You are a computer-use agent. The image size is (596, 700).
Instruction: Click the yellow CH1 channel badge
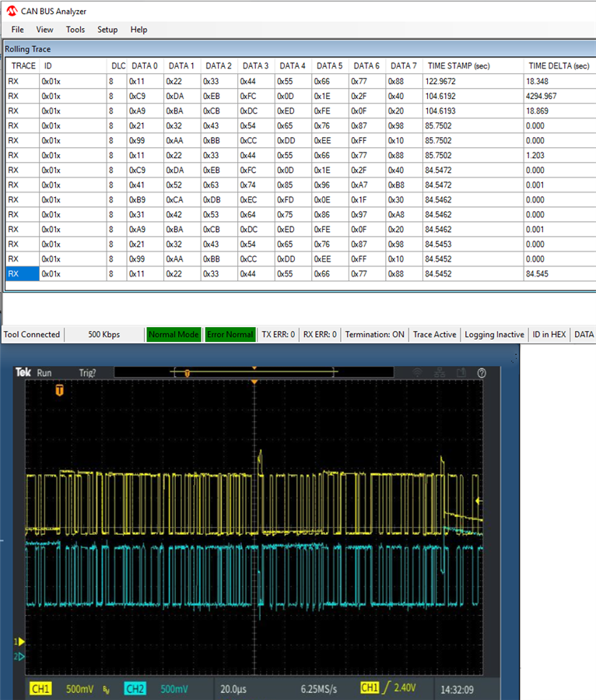[x=40, y=688]
